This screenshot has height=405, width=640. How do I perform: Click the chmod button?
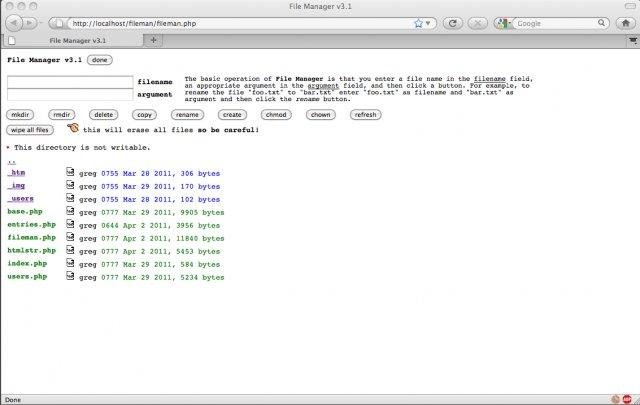coord(276,115)
